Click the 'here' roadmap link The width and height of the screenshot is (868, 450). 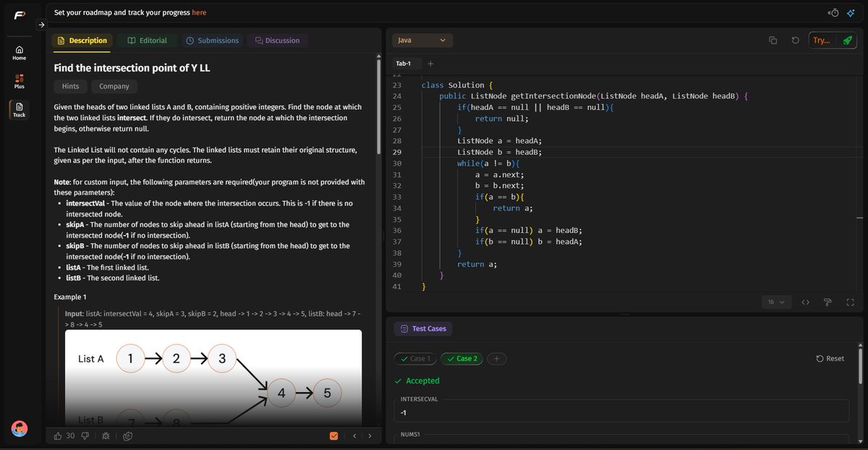[199, 12]
